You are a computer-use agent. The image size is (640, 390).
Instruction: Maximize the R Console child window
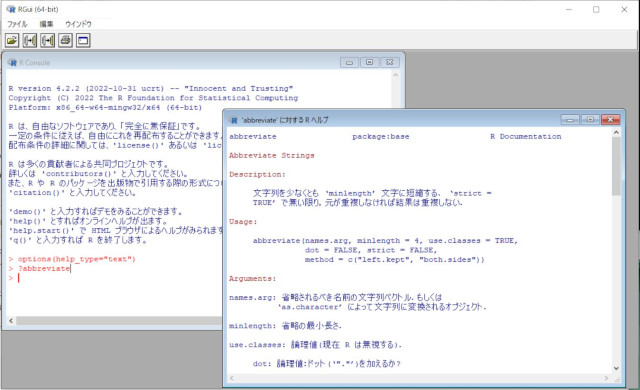pos(369,62)
